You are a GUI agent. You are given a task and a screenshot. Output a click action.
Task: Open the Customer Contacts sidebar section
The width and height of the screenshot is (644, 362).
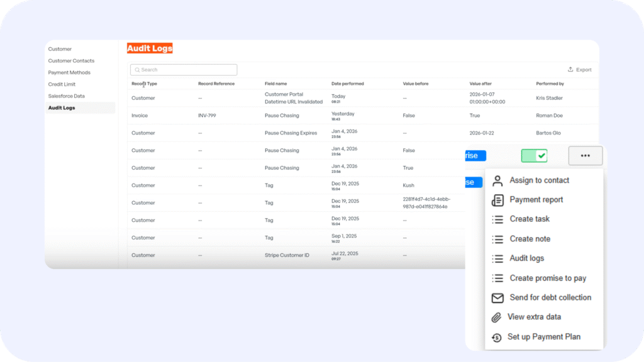pyautogui.click(x=71, y=61)
